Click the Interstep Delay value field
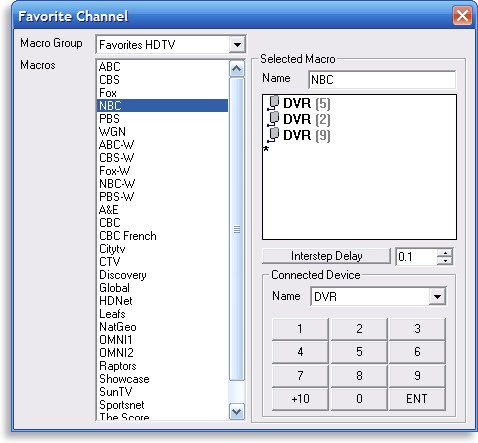478x443 pixels. coord(417,256)
